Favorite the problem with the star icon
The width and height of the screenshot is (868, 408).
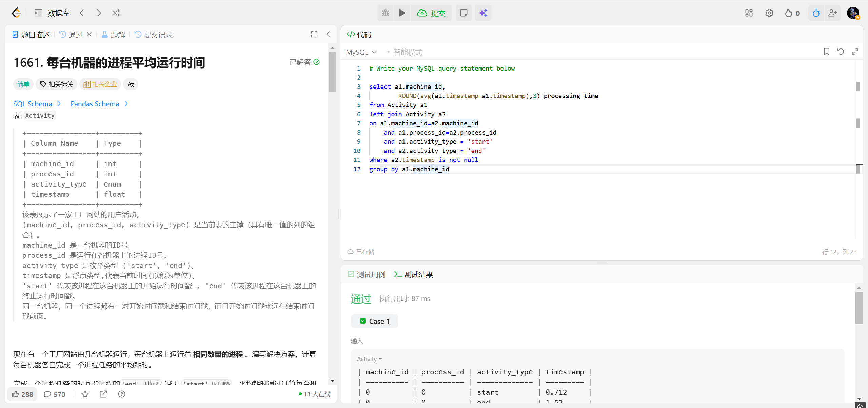click(85, 394)
